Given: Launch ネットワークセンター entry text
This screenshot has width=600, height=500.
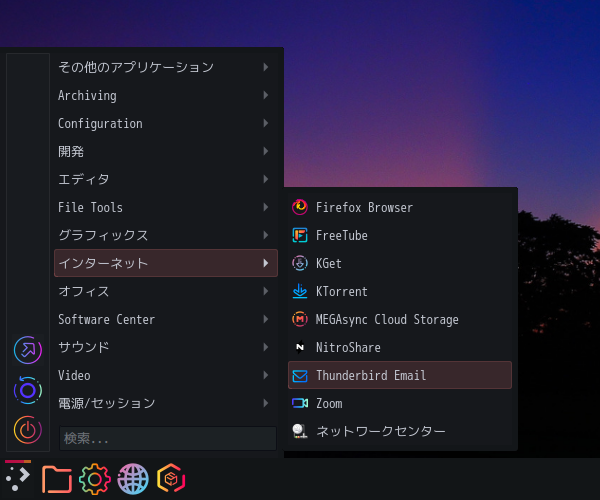Looking at the screenshot, I should tap(381, 431).
